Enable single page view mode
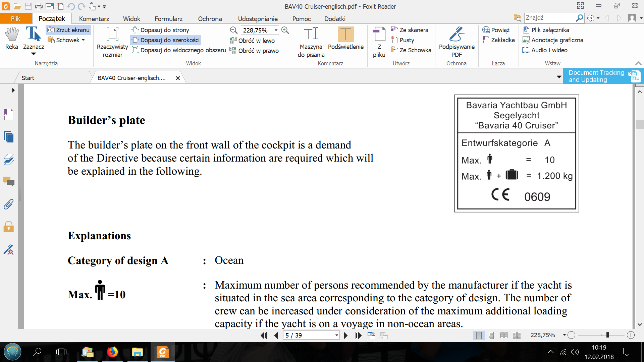 pos(479,335)
